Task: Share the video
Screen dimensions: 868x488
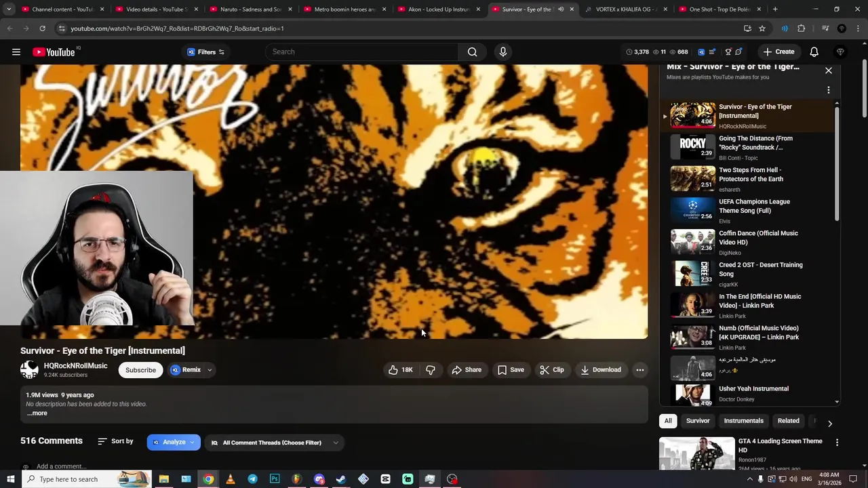Action: coord(467,370)
